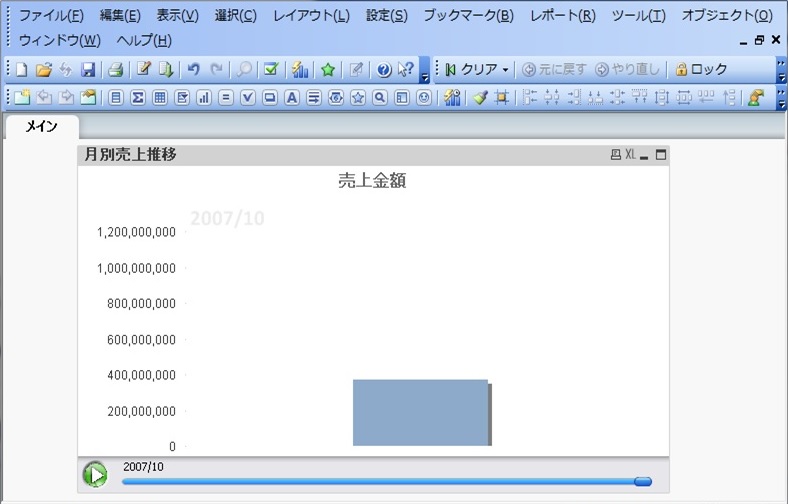Screen dimensions: 788x504
Task: Undo the last layout change
Action: click(x=193, y=69)
